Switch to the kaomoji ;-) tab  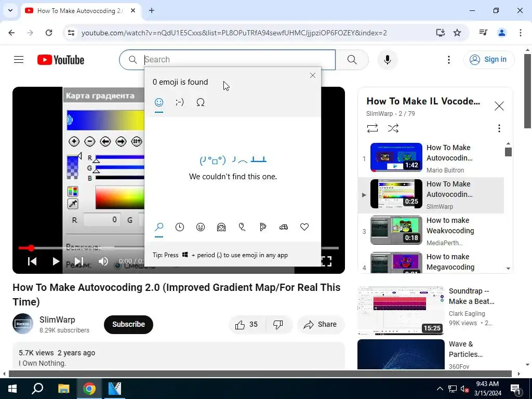click(179, 102)
